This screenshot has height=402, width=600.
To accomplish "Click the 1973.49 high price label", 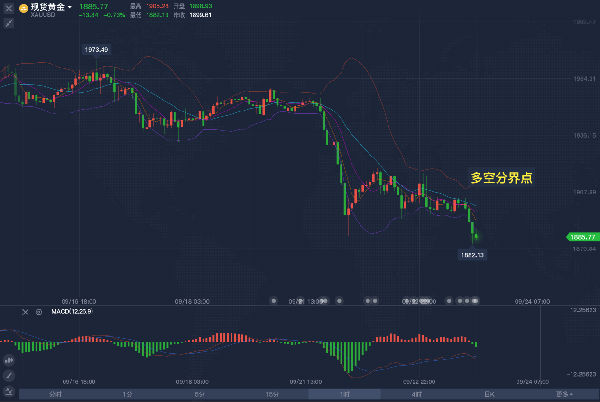I will click(95, 49).
